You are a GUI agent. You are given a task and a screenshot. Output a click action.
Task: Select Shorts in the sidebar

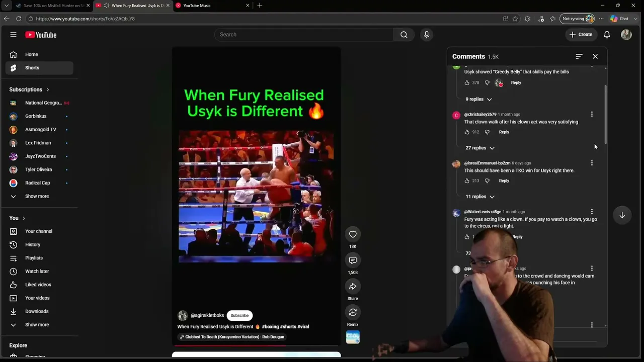(x=39, y=68)
